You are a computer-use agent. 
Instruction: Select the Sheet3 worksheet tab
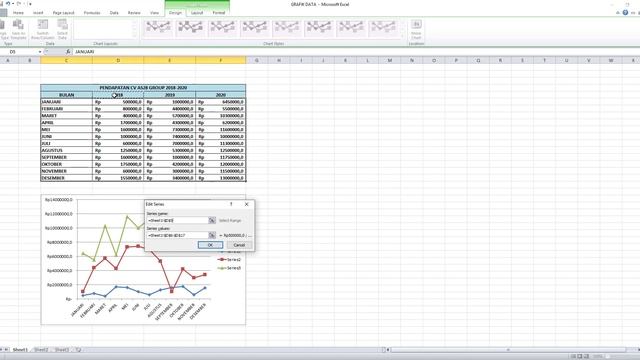(62, 350)
